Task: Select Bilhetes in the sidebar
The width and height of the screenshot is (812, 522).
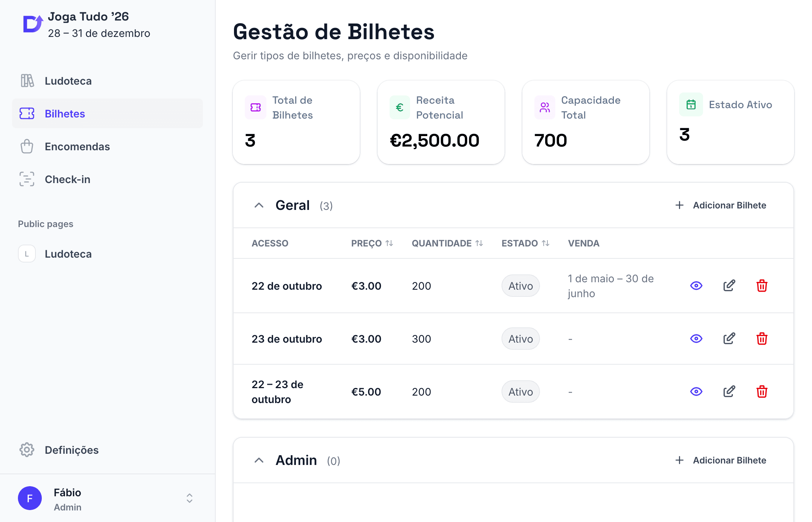Action: coord(107,113)
